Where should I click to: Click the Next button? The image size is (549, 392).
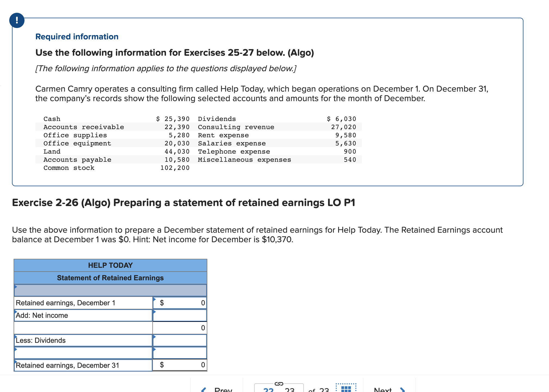click(x=383, y=390)
